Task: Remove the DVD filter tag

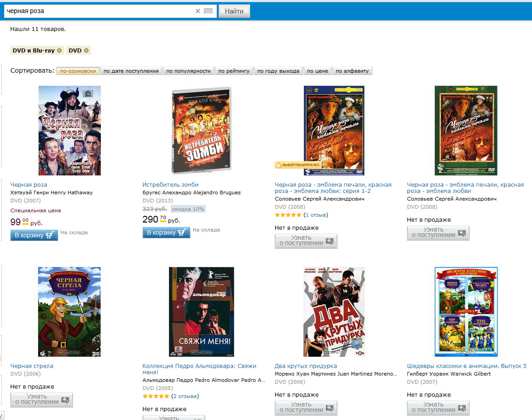Action: (86, 50)
